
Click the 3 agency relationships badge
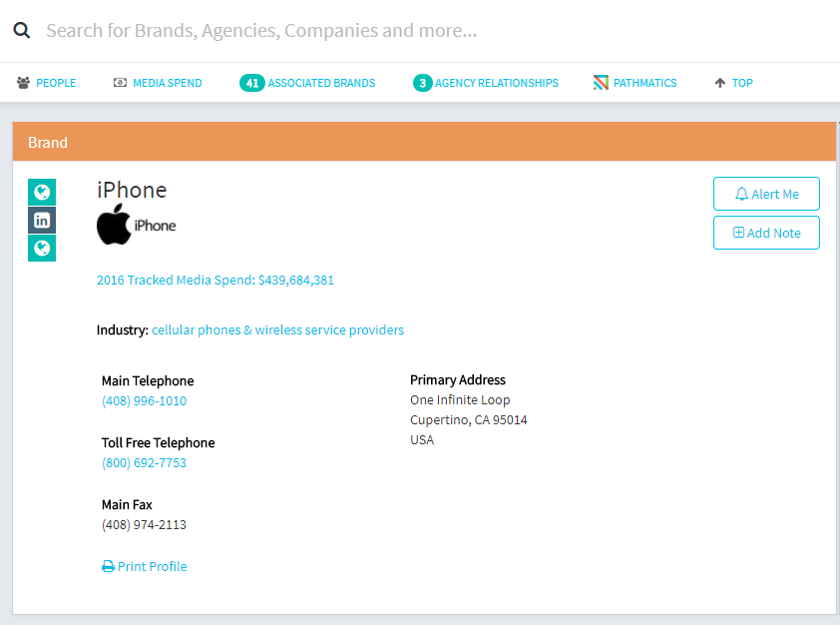pos(423,83)
